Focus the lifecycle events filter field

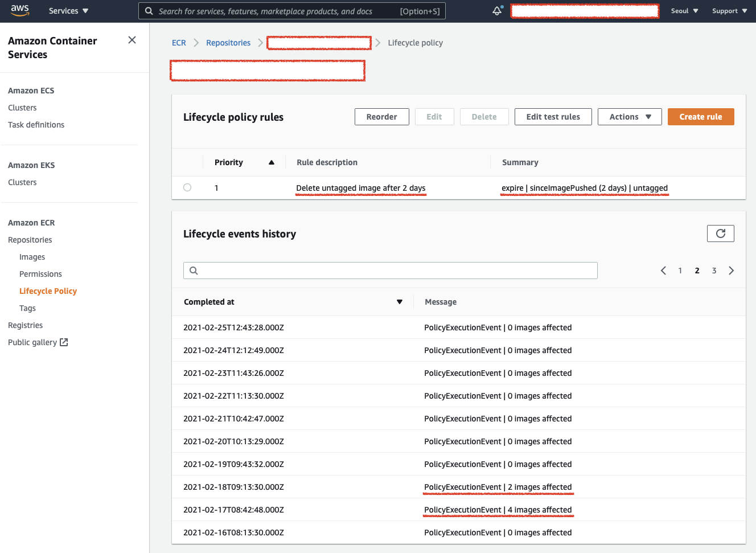pyautogui.click(x=391, y=271)
